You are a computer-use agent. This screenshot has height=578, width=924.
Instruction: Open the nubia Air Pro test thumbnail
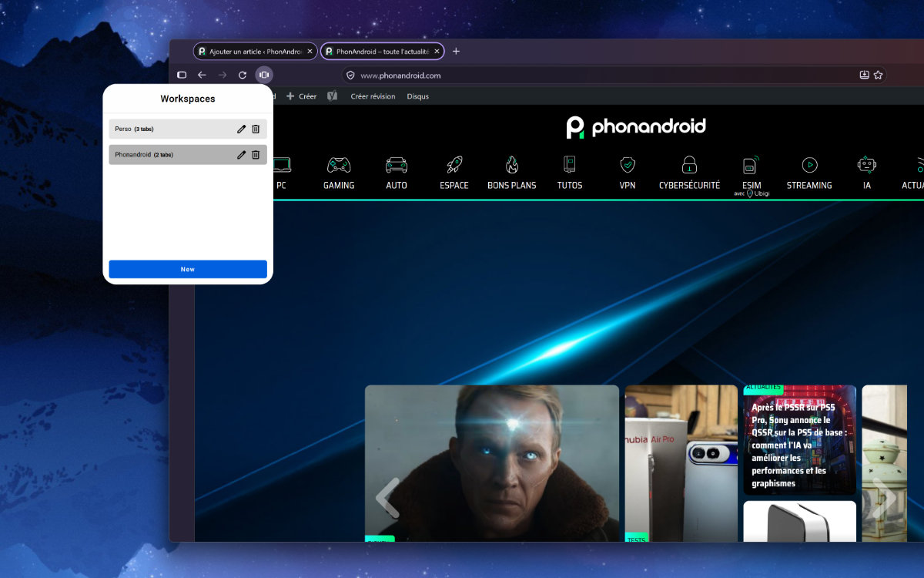(681, 463)
